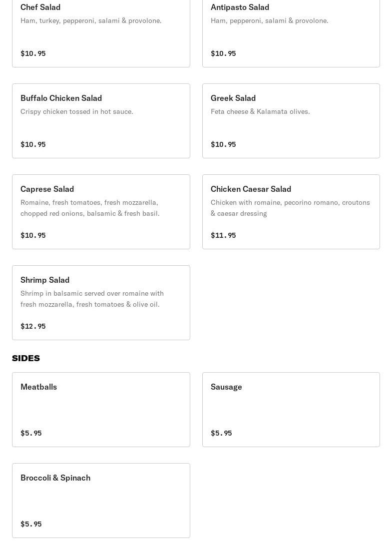Image resolution: width=392 pixels, height=541 pixels.
Task: Select the Antipasto Salad card
Action: tap(291, 31)
